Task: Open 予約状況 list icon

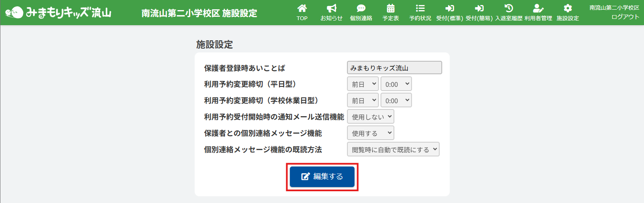Action: click(420, 8)
